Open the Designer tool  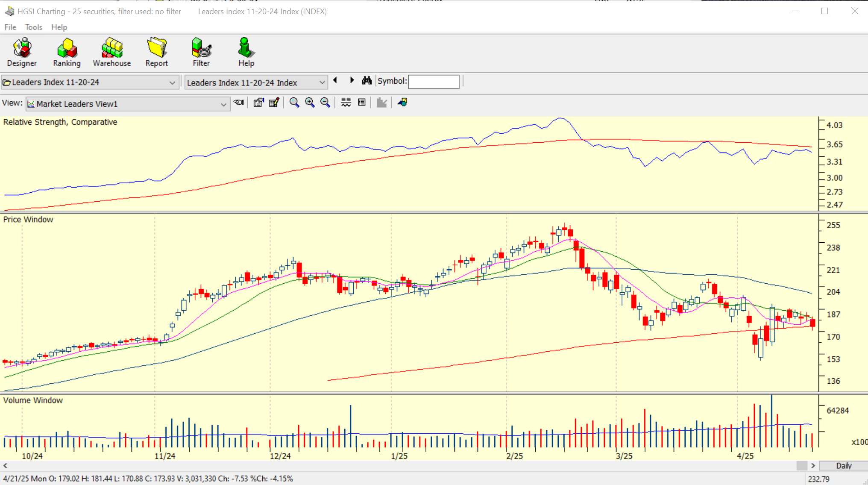point(22,52)
